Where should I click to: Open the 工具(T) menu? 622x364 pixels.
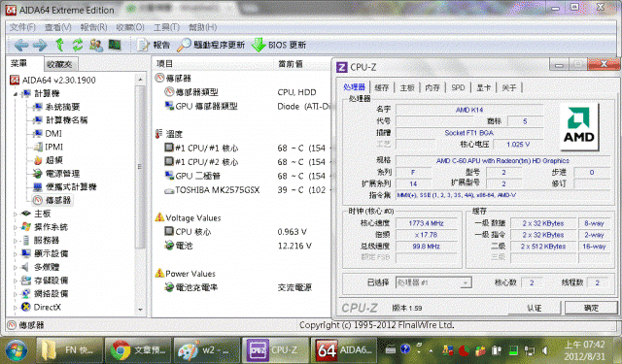(166, 27)
